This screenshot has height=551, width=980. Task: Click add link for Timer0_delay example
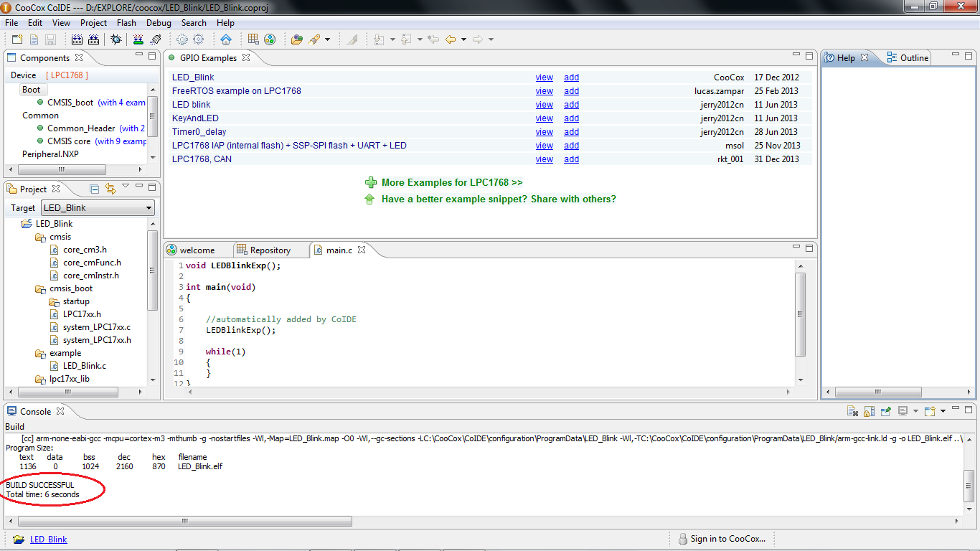tap(571, 132)
